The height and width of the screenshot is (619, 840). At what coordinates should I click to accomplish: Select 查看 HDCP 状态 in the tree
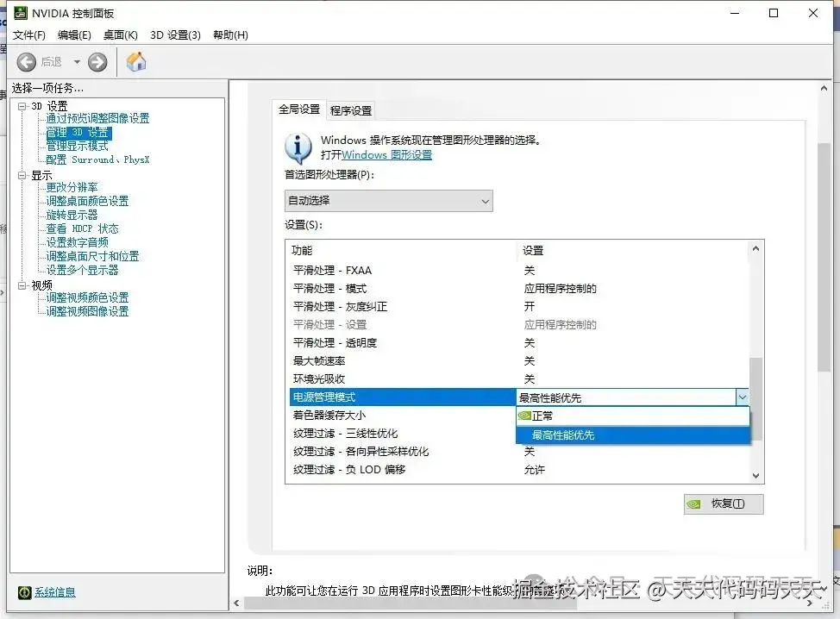pos(82,228)
